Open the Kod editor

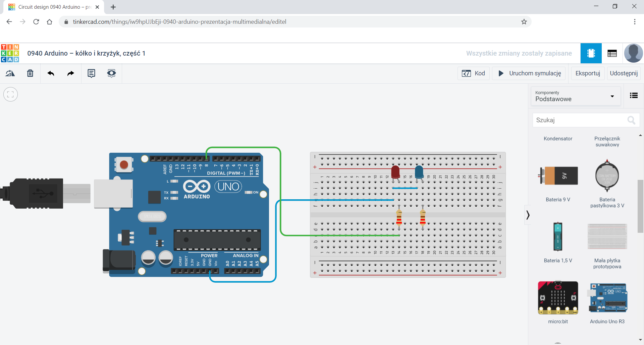[x=473, y=73]
